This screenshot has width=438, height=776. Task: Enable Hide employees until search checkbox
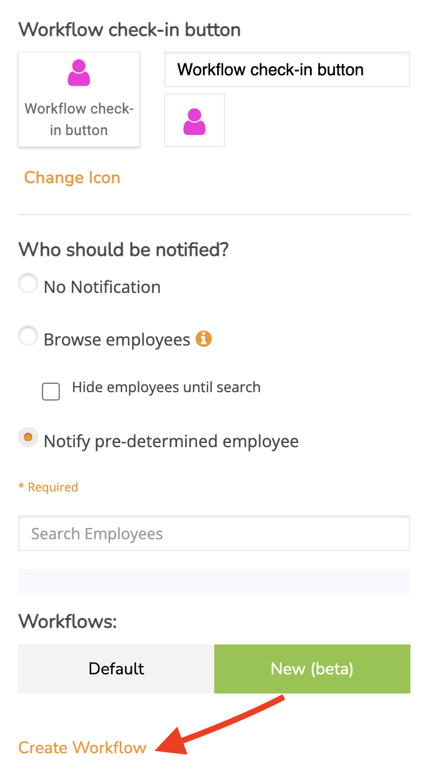(x=51, y=391)
